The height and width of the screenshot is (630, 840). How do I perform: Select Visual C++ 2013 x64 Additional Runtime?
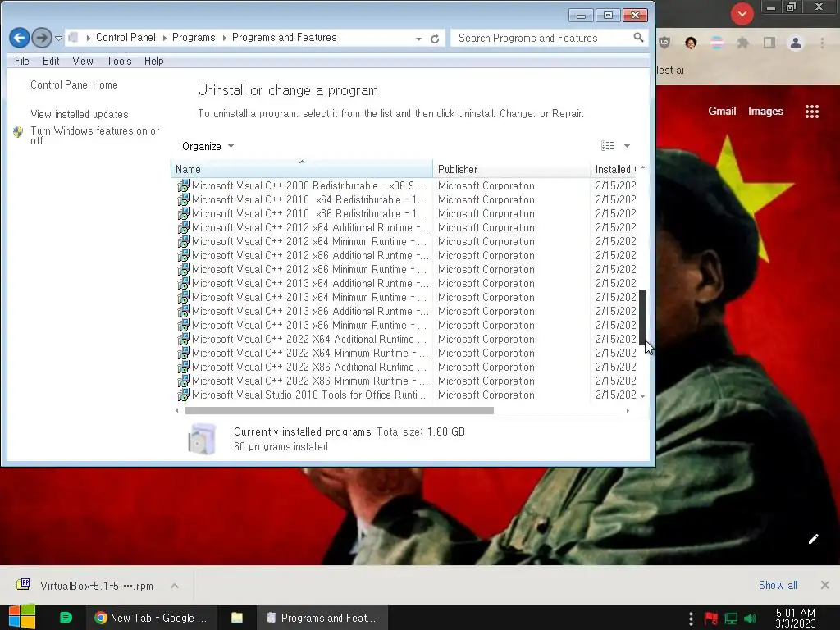405,283
